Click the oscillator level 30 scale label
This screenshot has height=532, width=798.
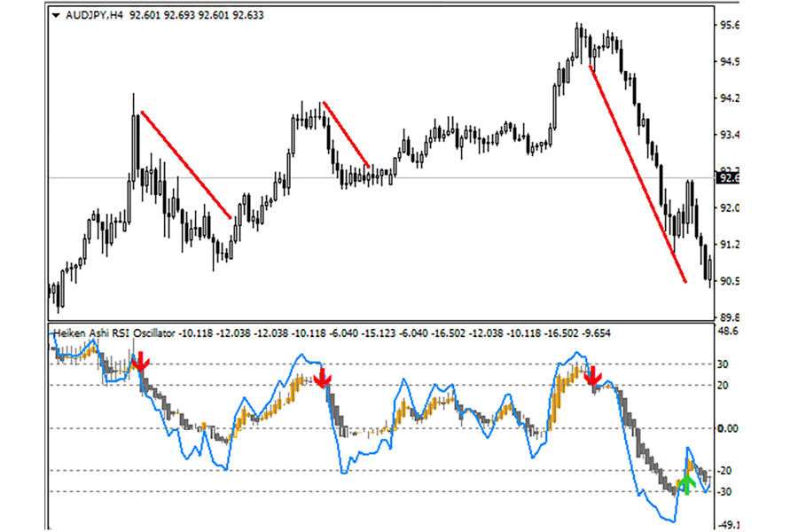point(724,364)
